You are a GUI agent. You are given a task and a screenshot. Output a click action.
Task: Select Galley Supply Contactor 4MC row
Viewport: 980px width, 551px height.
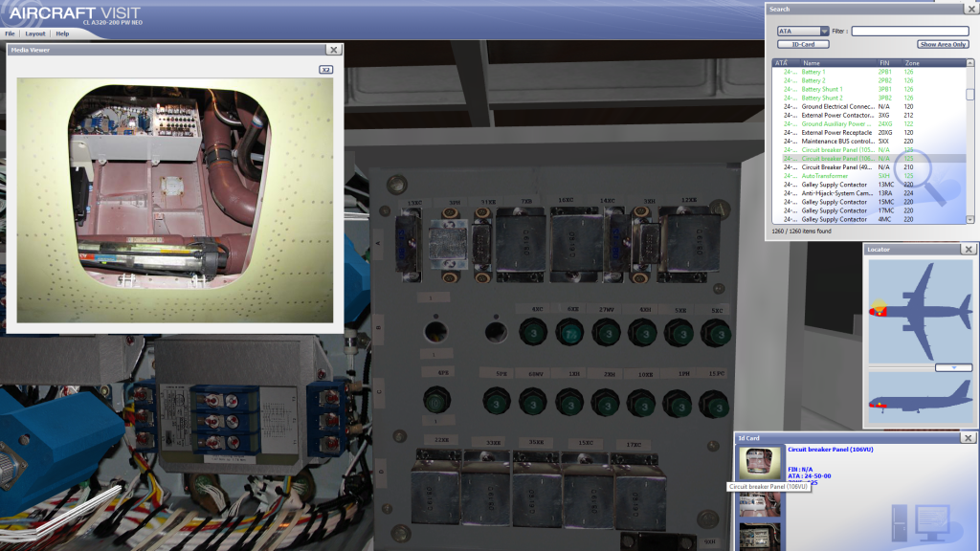(869, 219)
